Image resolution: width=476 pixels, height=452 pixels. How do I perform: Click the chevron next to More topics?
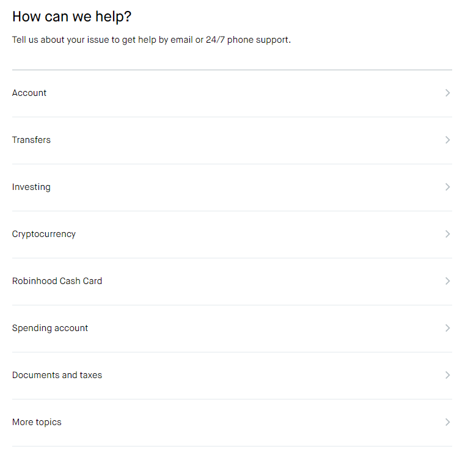coord(447,422)
